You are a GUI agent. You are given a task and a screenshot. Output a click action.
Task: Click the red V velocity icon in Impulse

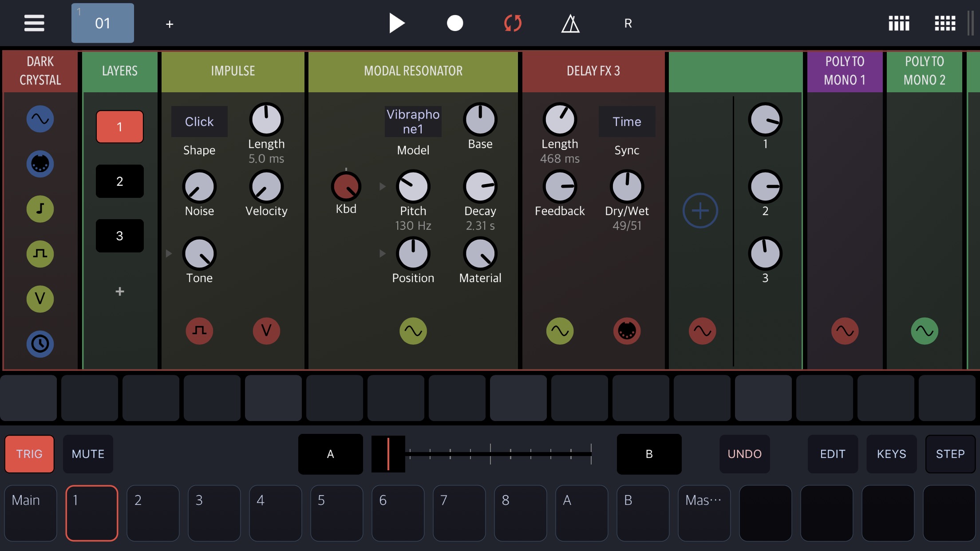click(266, 331)
